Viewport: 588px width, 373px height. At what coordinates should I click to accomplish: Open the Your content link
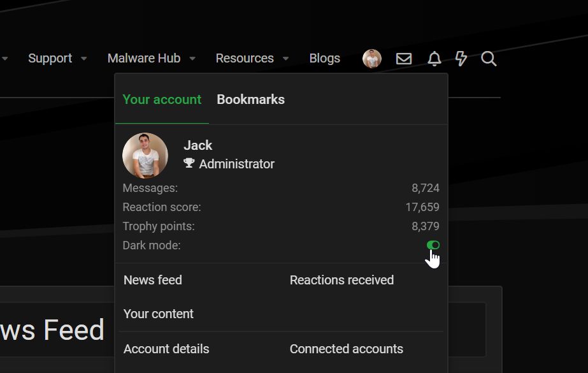coord(159,314)
